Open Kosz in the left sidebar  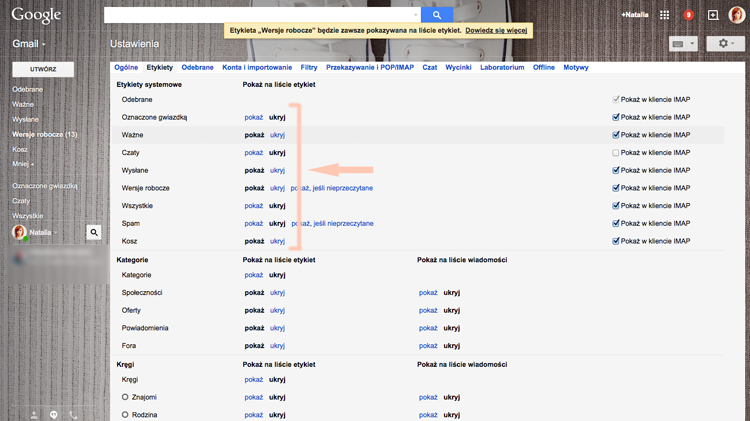click(x=20, y=149)
